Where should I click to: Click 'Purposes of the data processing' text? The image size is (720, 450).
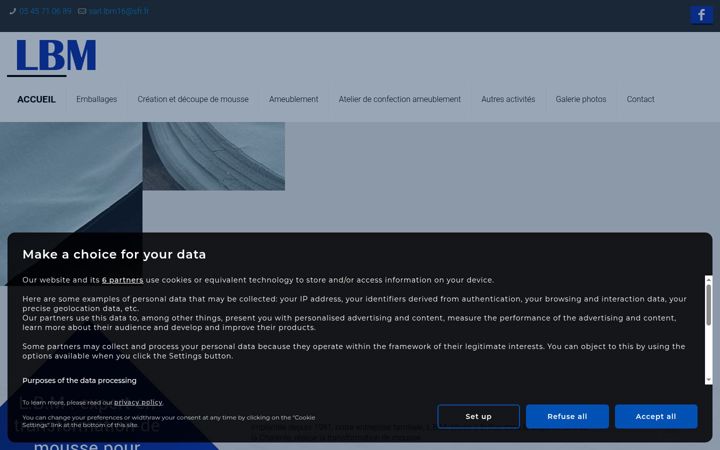tap(79, 381)
